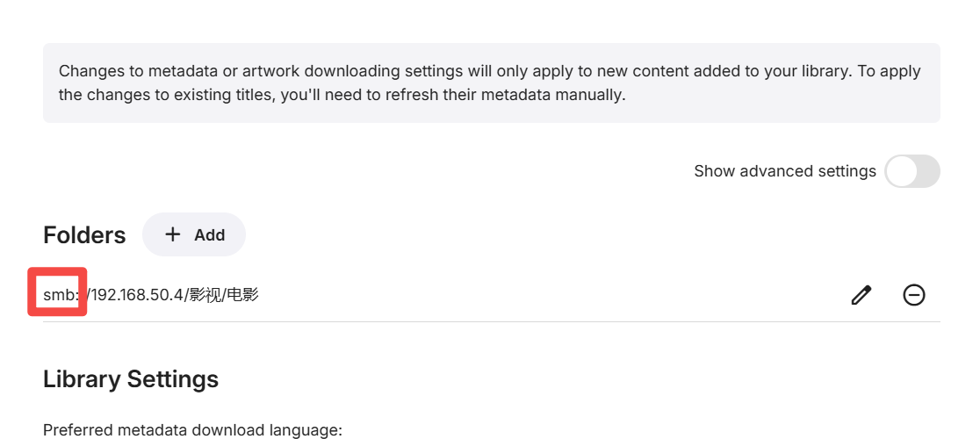Screen dimensions: 980x439
Task: Click the "Add" text in the Folders button
Action: [209, 234]
